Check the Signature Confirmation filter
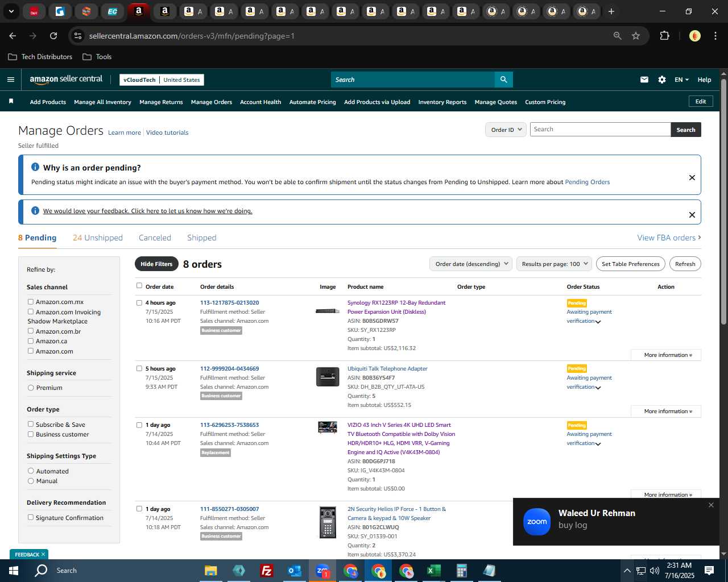This screenshot has width=728, height=582. [x=31, y=517]
